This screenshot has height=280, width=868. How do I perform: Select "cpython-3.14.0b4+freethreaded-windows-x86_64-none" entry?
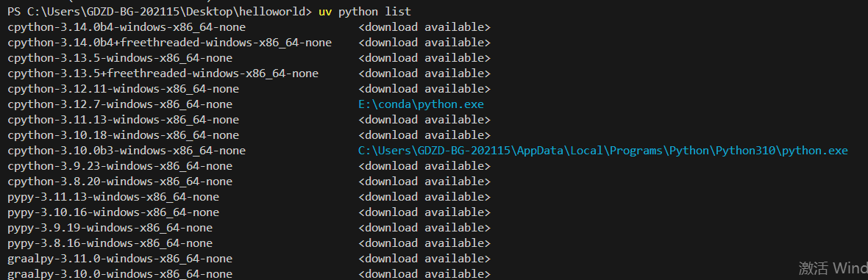point(170,43)
